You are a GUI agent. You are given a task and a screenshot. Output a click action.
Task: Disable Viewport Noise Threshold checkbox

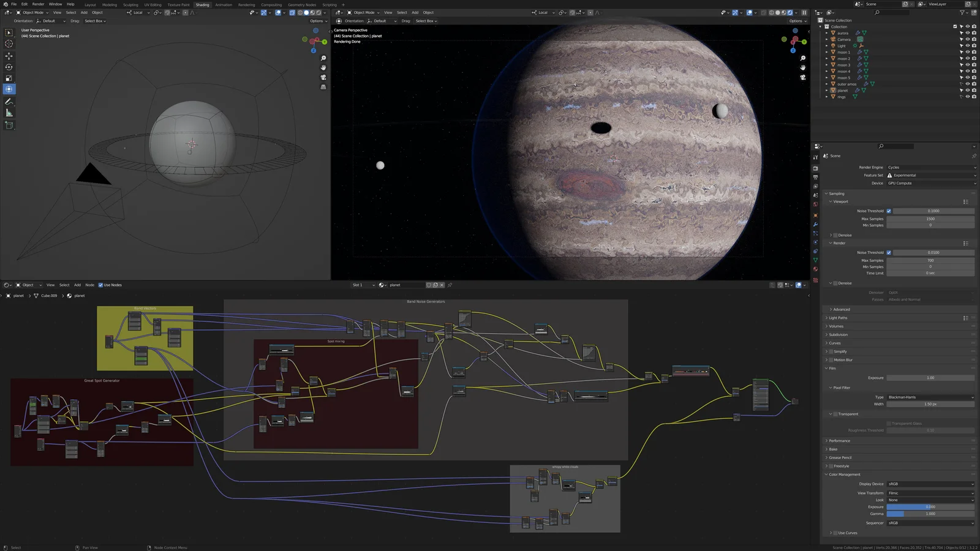(x=889, y=211)
